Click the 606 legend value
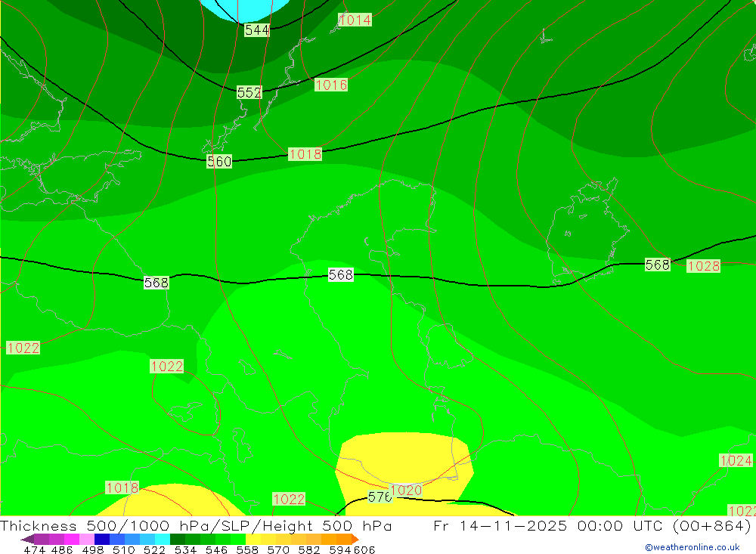756x554 pixels. coord(364,549)
